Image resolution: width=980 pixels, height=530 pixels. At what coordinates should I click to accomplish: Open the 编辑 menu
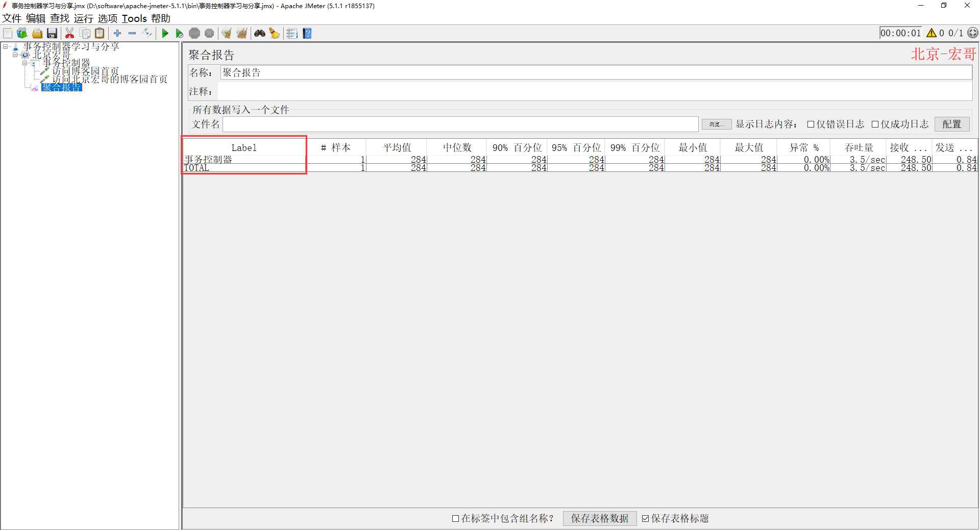pyautogui.click(x=36, y=18)
